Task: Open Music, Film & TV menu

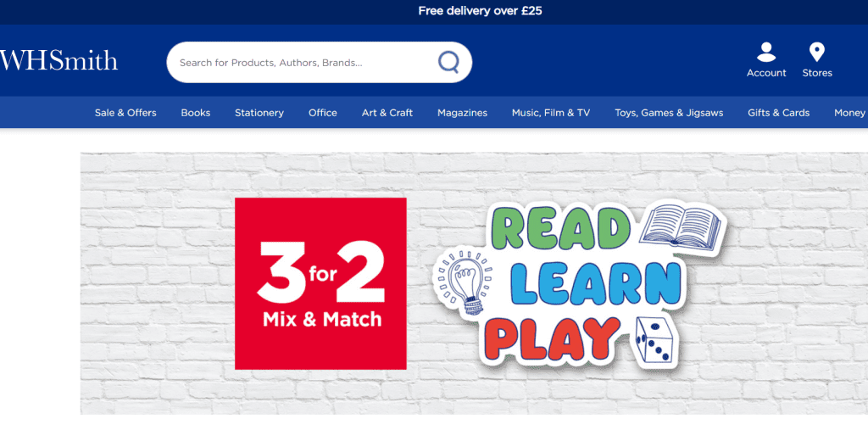Action: click(551, 113)
